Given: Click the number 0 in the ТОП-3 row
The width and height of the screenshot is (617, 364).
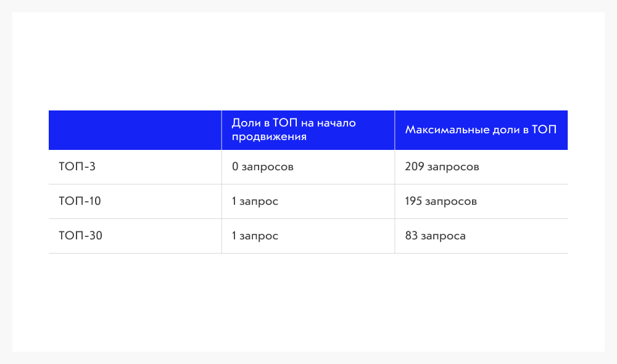Looking at the screenshot, I should point(235,167).
